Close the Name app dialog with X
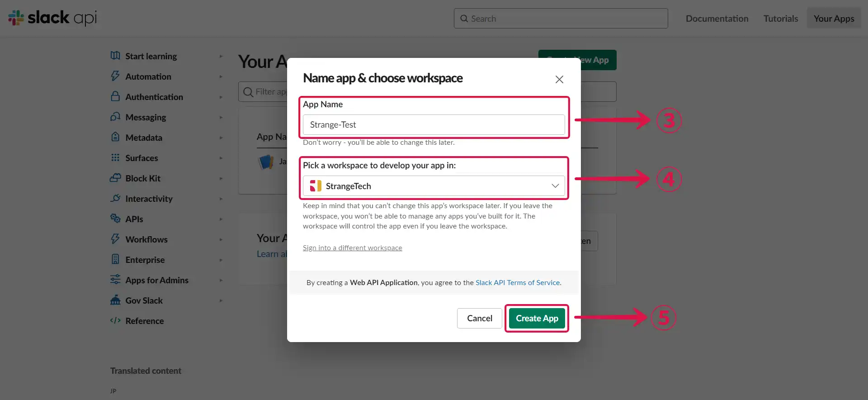The height and width of the screenshot is (400, 868). (x=559, y=79)
